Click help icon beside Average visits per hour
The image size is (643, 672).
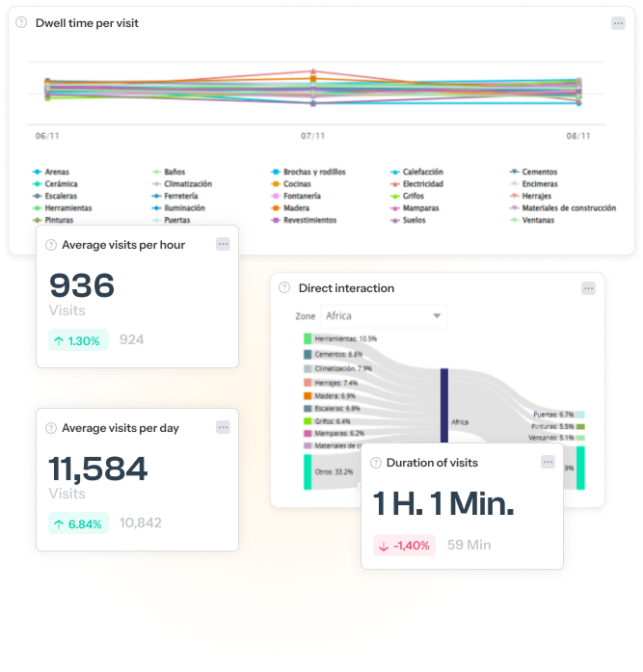tap(51, 245)
